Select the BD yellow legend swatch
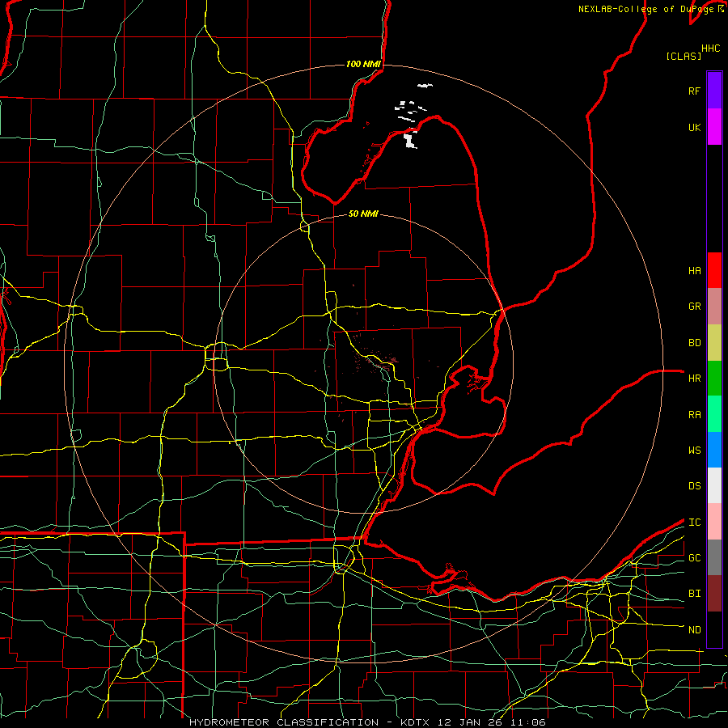728x728 pixels. coord(714,343)
